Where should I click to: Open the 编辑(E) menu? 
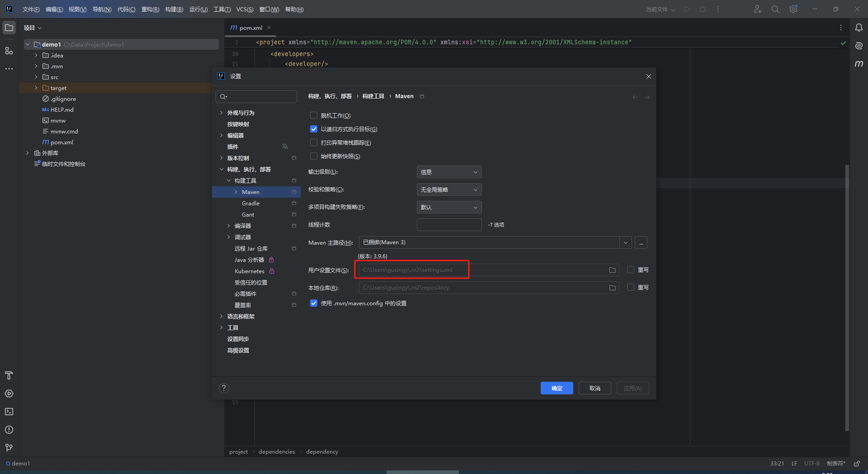coord(54,9)
